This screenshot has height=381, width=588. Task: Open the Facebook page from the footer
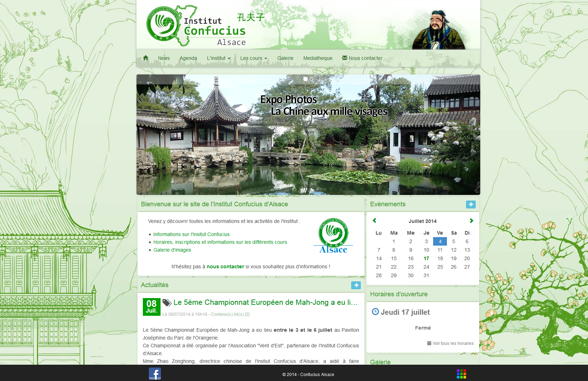pos(155,374)
